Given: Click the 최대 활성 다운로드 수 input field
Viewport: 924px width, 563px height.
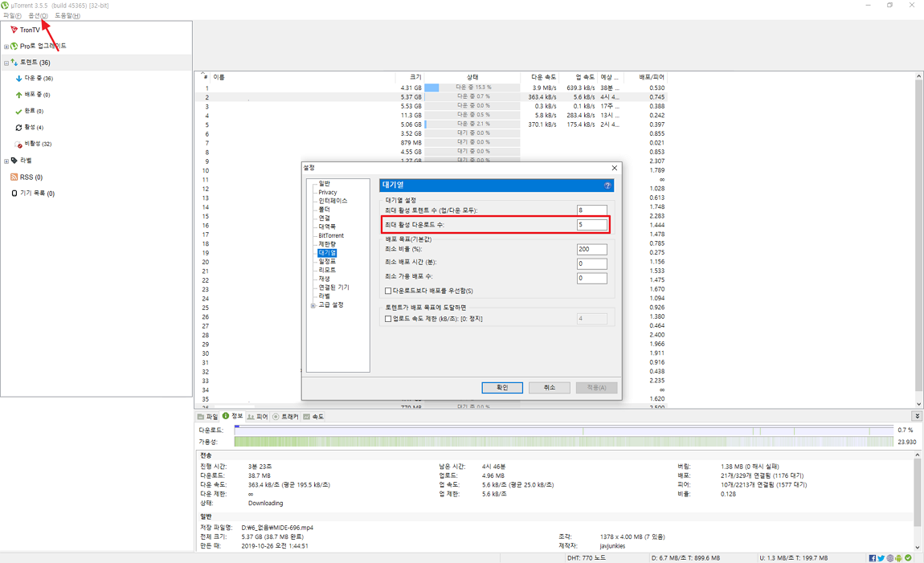Looking at the screenshot, I should 591,224.
